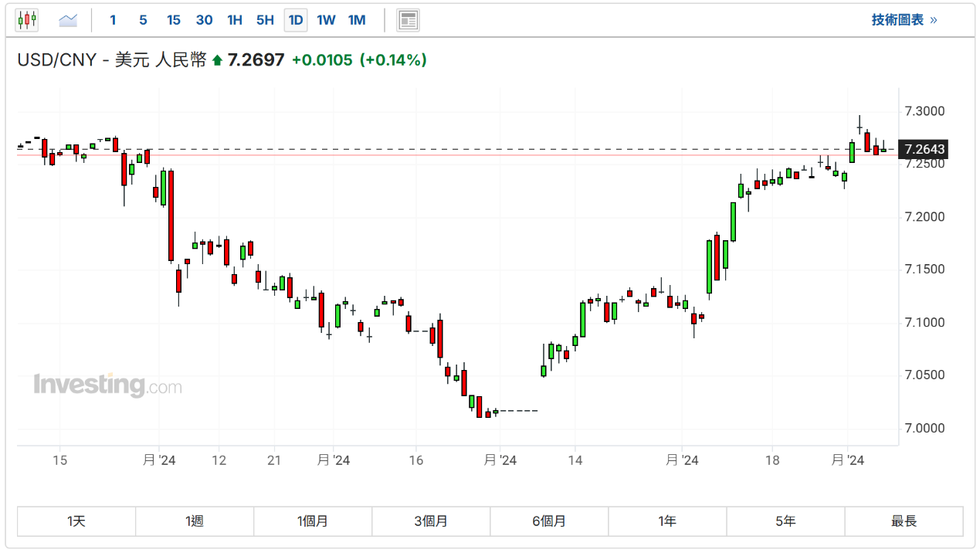980x553 pixels.
Task: Open the 技術圖表 link
Action: (x=904, y=20)
